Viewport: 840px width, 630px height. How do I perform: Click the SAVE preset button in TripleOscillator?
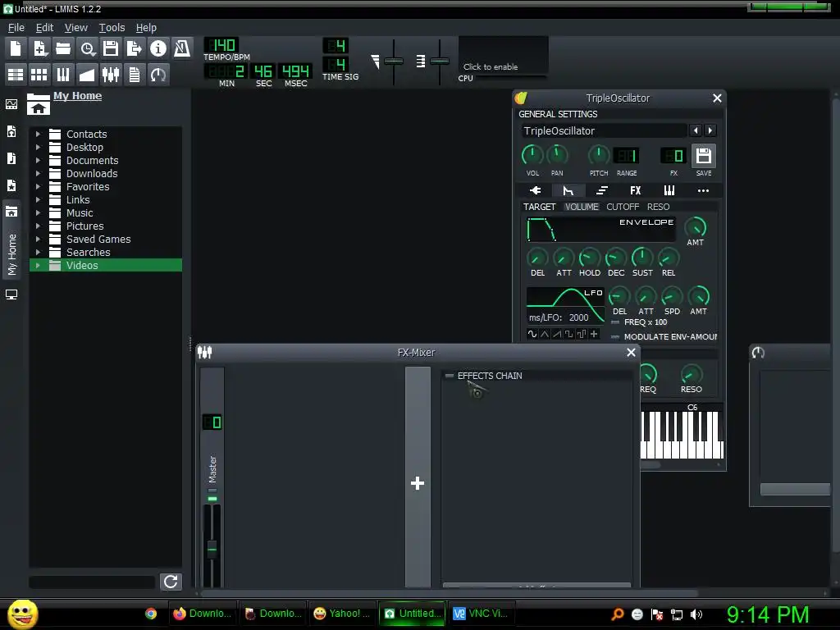(x=703, y=157)
